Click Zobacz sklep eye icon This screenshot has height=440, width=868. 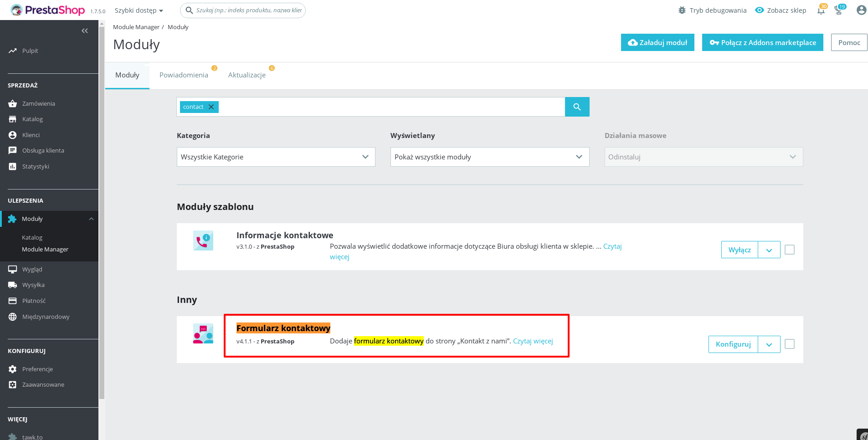coord(760,10)
